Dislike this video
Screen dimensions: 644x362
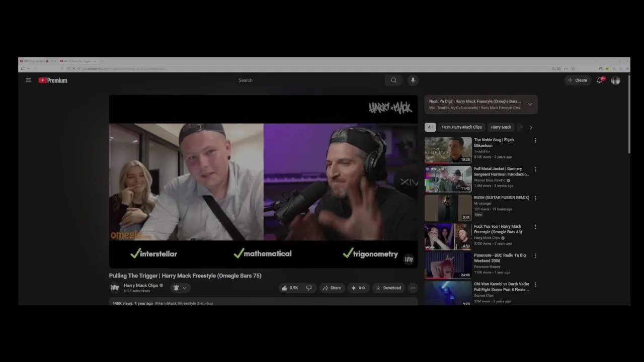(x=309, y=288)
